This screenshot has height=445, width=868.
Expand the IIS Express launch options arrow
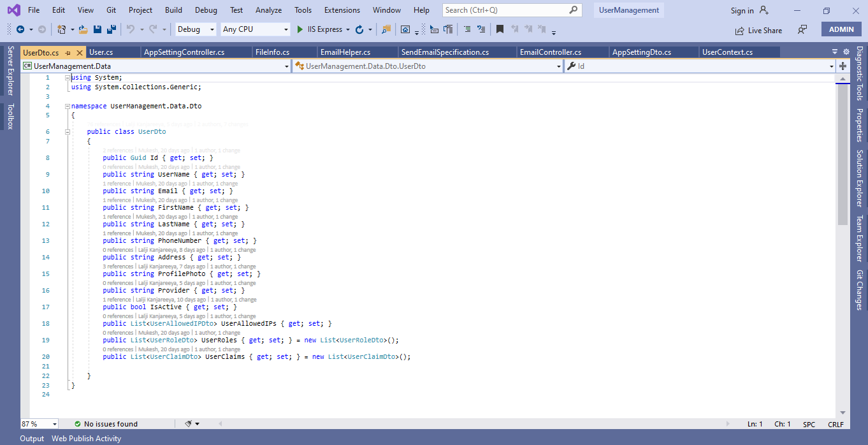[x=348, y=29]
